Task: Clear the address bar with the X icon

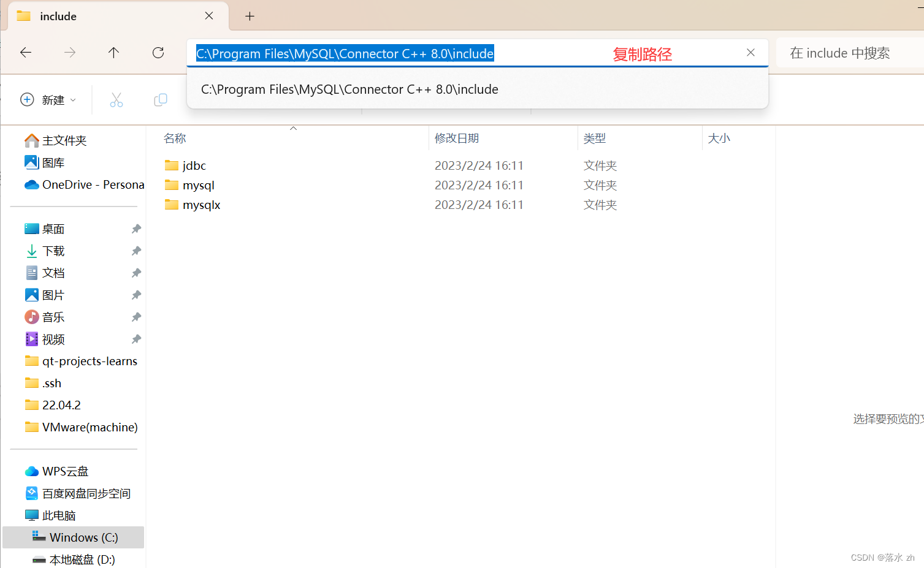Action: pyautogui.click(x=750, y=53)
